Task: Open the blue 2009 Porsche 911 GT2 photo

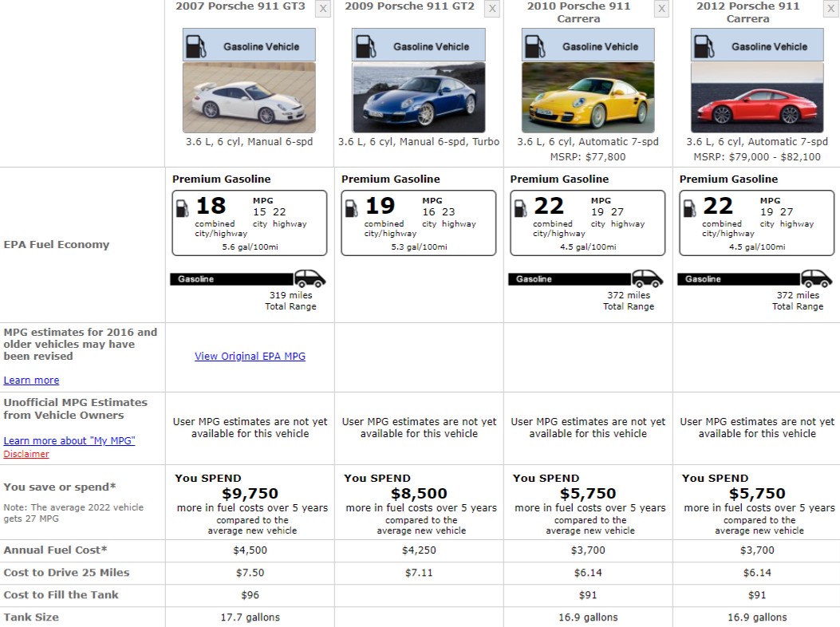Action: click(x=419, y=97)
